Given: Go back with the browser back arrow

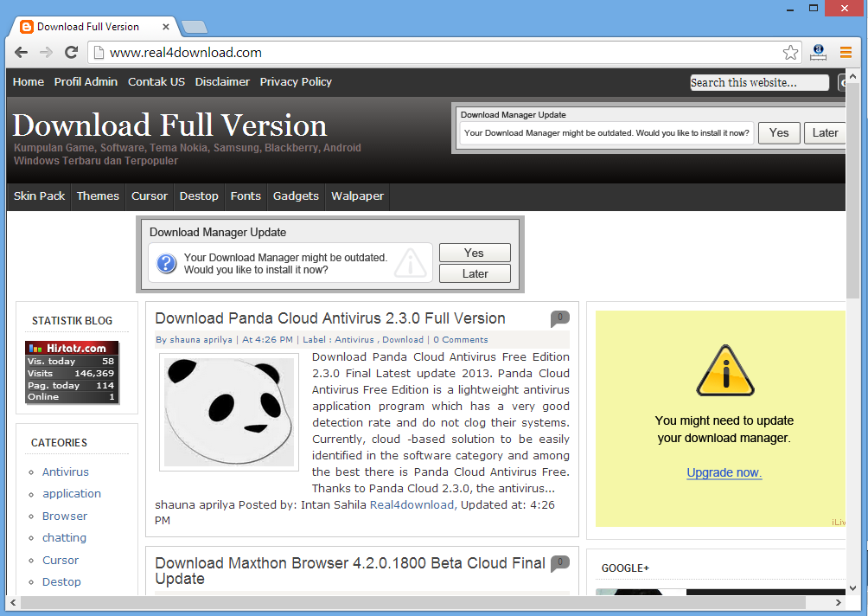Looking at the screenshot, I should [21, 53].
